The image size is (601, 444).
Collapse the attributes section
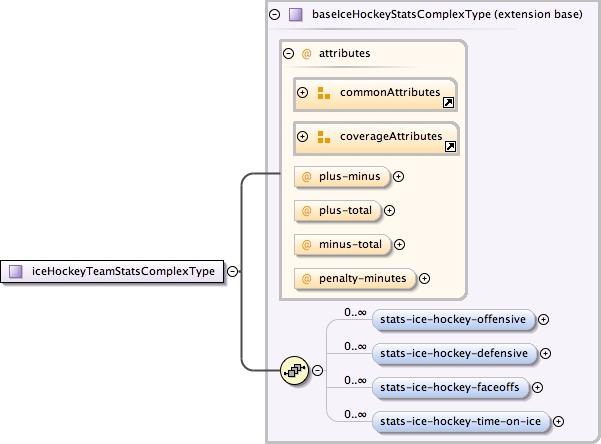pyautogui.click(x=288, y=53)
